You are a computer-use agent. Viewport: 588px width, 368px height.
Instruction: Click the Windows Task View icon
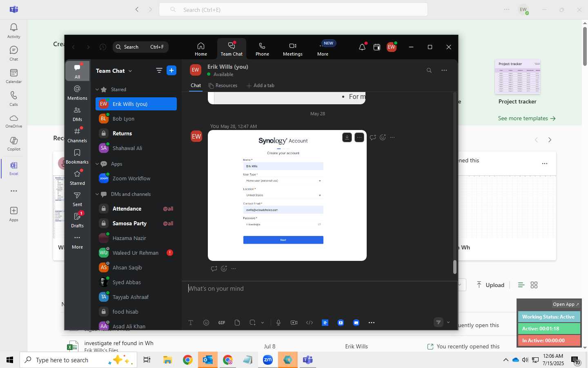[147, 360]
